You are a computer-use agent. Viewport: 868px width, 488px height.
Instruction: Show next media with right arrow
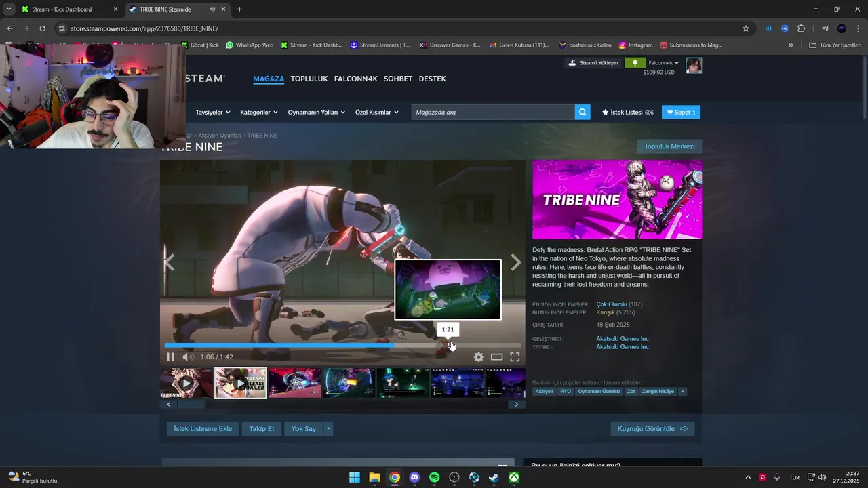(516, 262)
